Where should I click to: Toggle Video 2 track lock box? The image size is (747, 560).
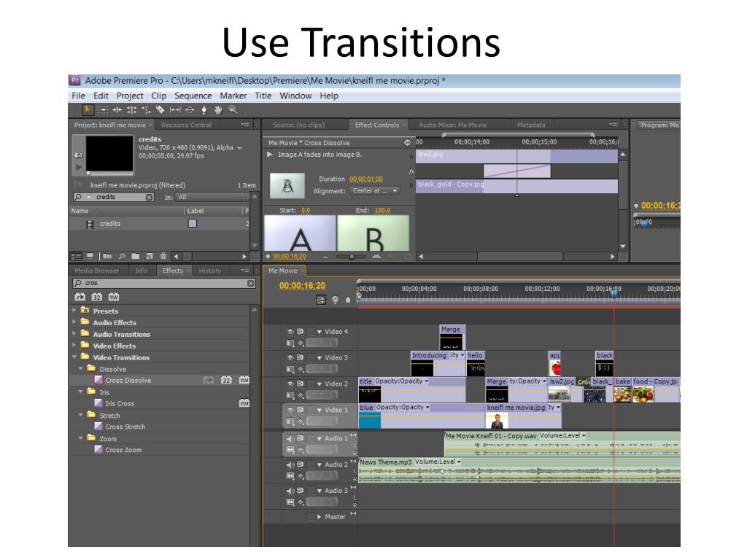[311, 384]
